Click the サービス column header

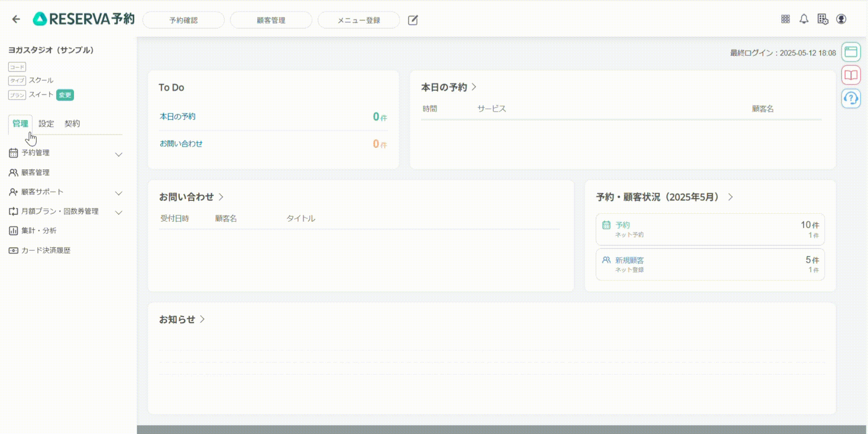(491, 108)
